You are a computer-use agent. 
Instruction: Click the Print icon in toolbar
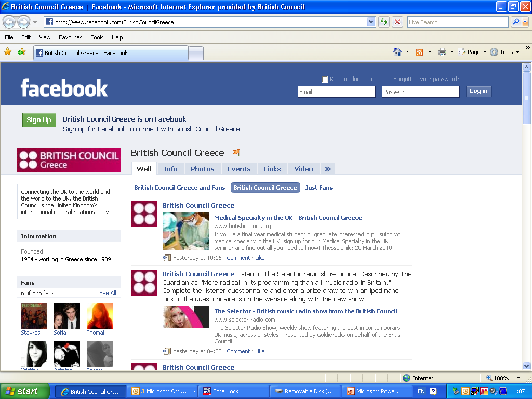click(x=442, y=52)
